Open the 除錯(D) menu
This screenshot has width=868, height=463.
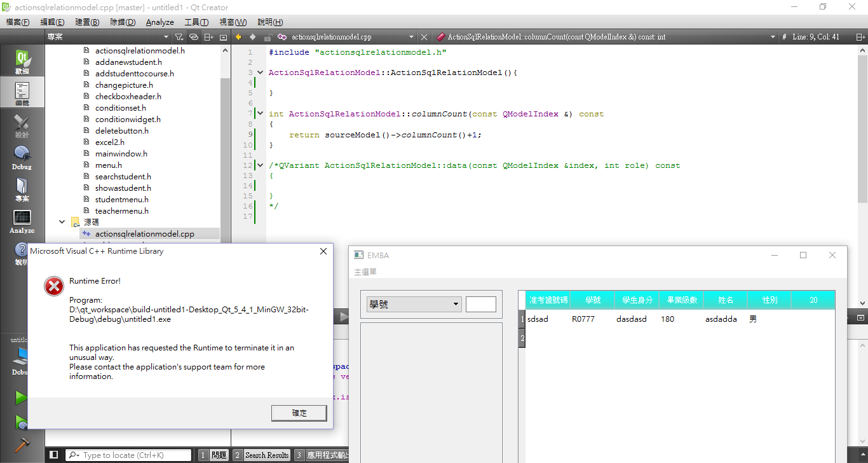pos(123,22)
